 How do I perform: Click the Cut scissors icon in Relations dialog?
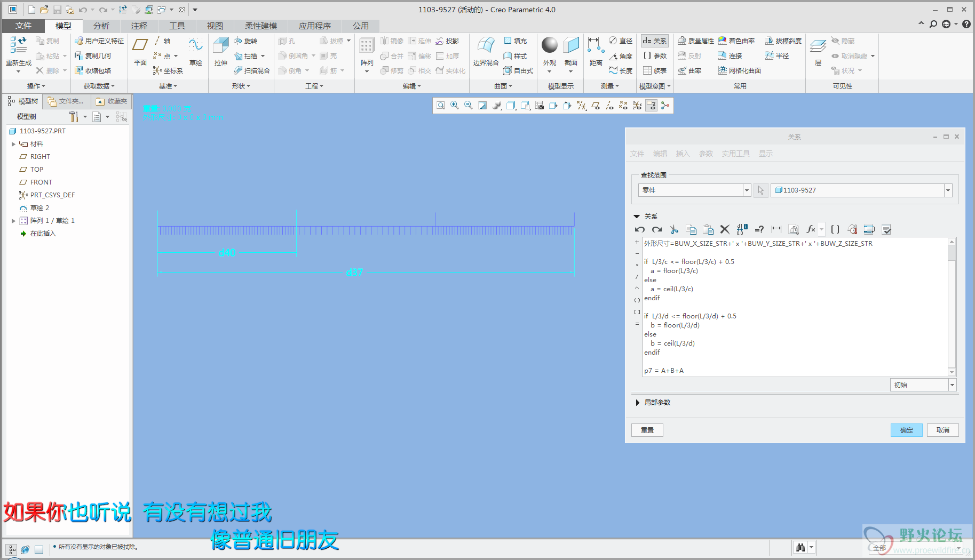[x=674, y=229]
